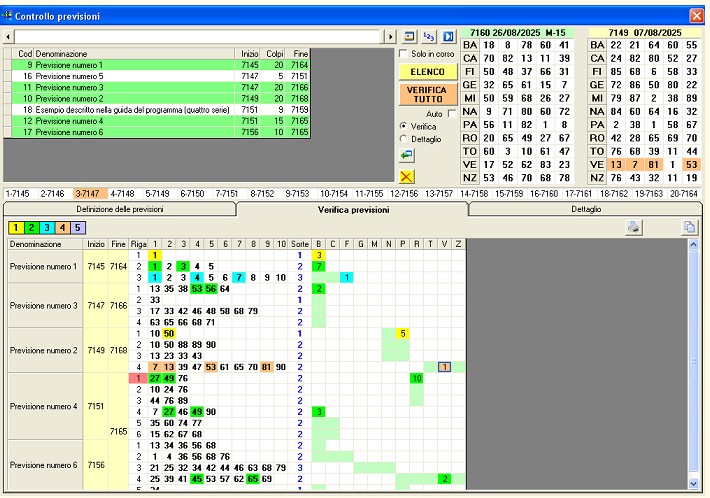Click the list view icon beside the scrollbar
Viewport: 710px width, 498px height.
[x=410, y=36]
